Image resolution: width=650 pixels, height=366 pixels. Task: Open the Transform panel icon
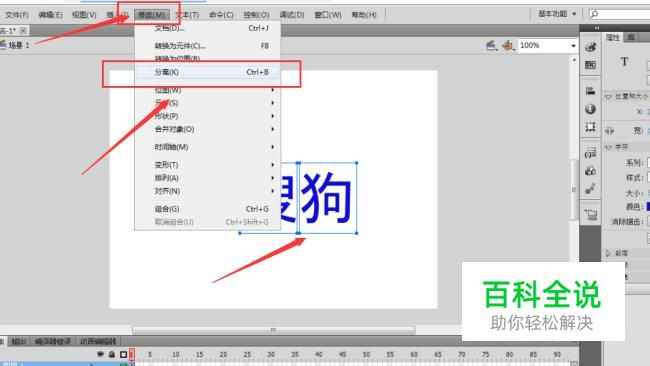coord(590,126)
